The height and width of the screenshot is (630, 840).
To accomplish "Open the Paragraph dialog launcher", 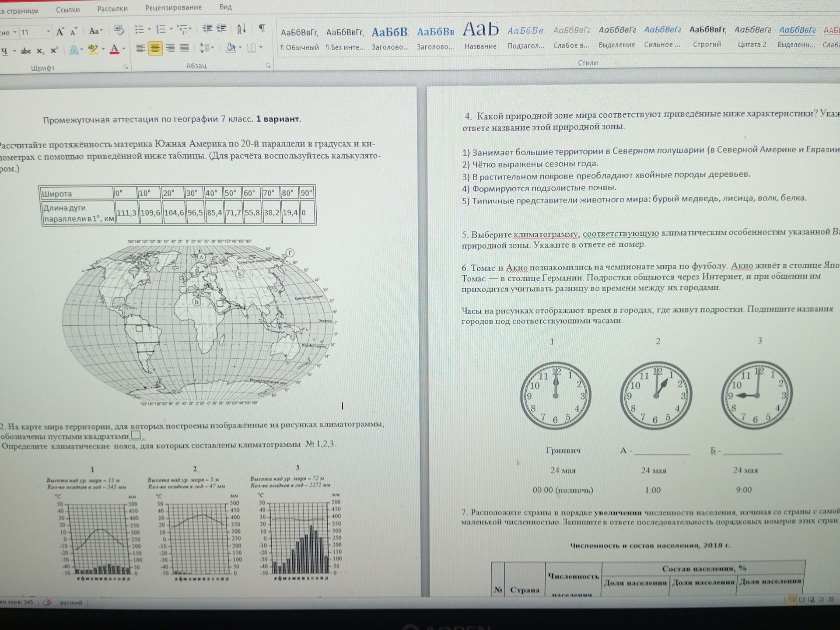I will coord(268,66).
